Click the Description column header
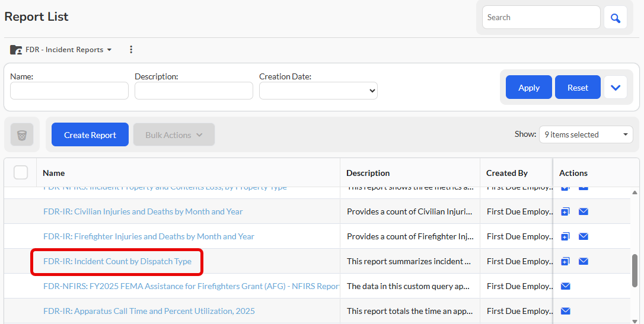The image size is (644, 324). coord(368,173)
